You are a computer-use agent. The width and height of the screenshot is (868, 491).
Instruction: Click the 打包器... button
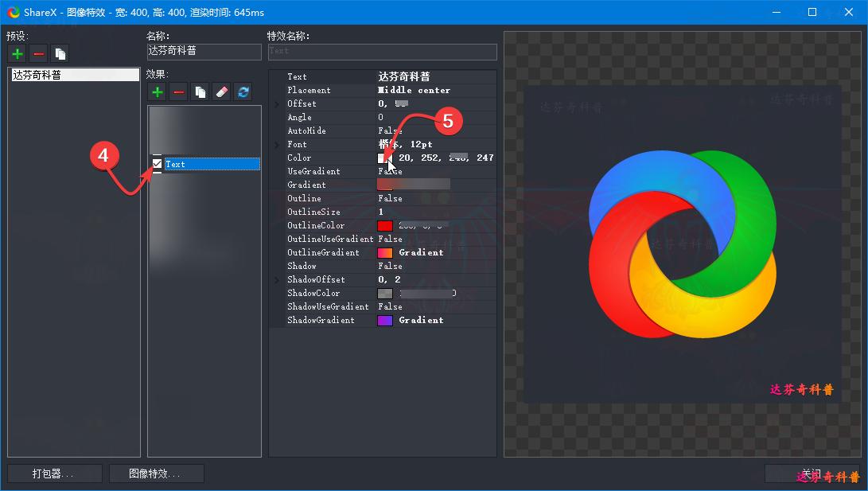[54, 473]
